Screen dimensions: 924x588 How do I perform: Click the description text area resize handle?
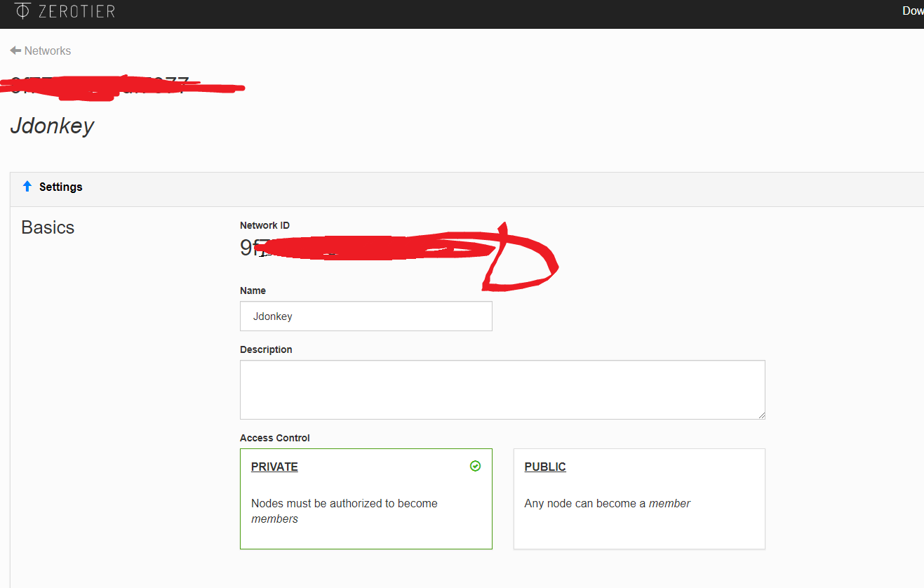tap(761, 415)
